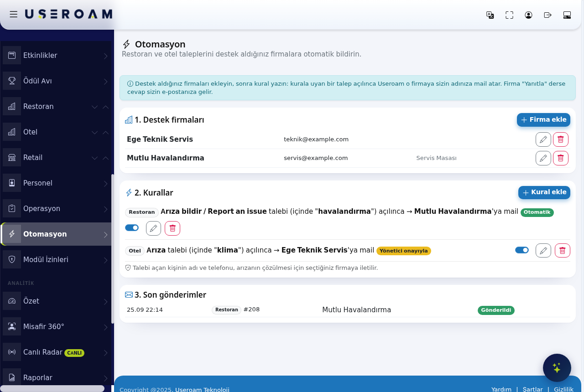The height and width of the screenshot is (392, 584).
Task: Click the USEROAM logo
Action: [x=68, y=14]
